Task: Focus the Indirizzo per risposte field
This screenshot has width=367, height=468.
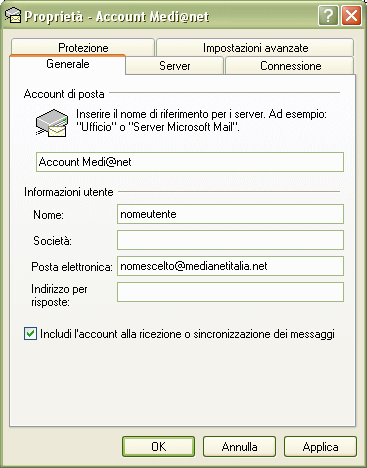Action: pyautogui.click(x=230, y=292)
